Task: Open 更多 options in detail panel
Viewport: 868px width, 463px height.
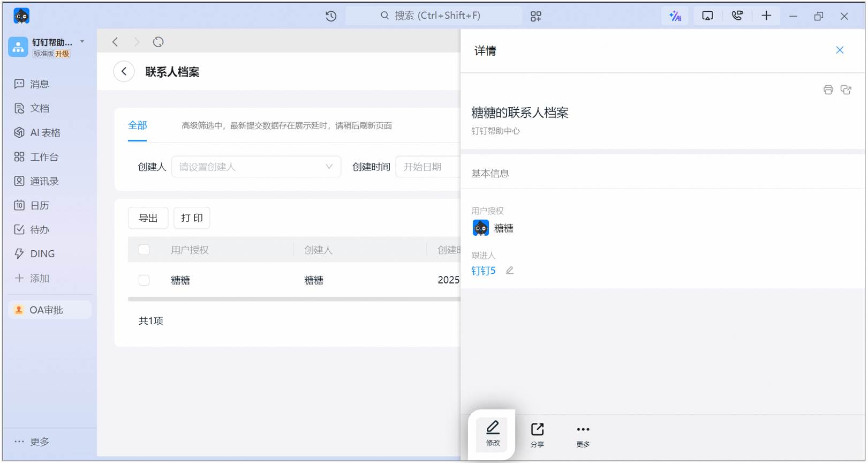Action: coord(583,436)
